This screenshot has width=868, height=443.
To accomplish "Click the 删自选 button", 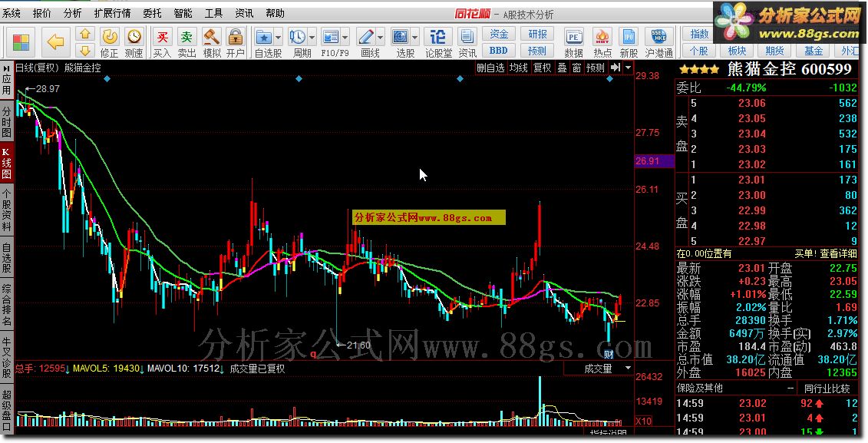I will [x=490, y=68].
